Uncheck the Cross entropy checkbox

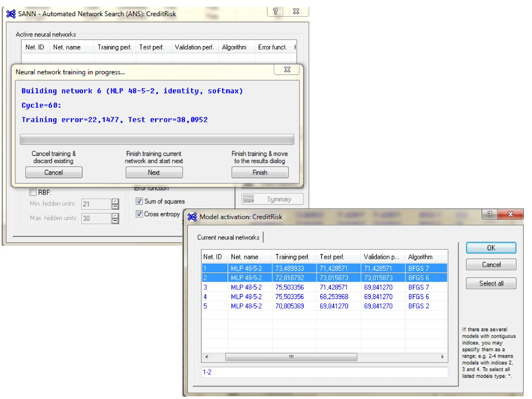click(139, 214)
